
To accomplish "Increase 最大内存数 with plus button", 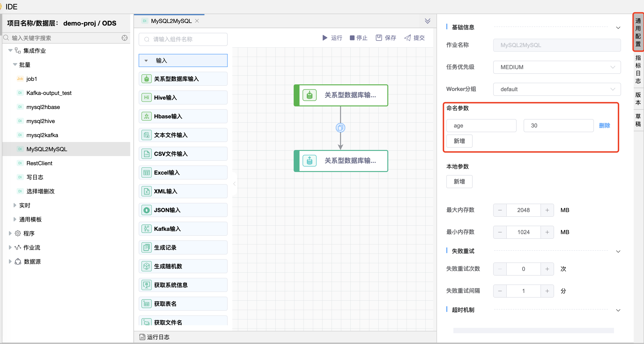I will tap(547, 210).
